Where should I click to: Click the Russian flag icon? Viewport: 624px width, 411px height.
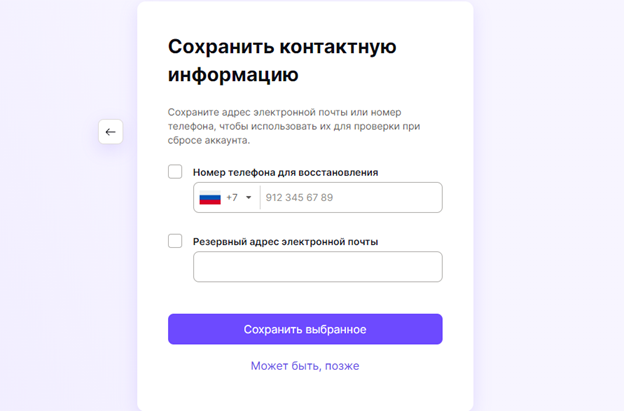[x=210, y=198]
